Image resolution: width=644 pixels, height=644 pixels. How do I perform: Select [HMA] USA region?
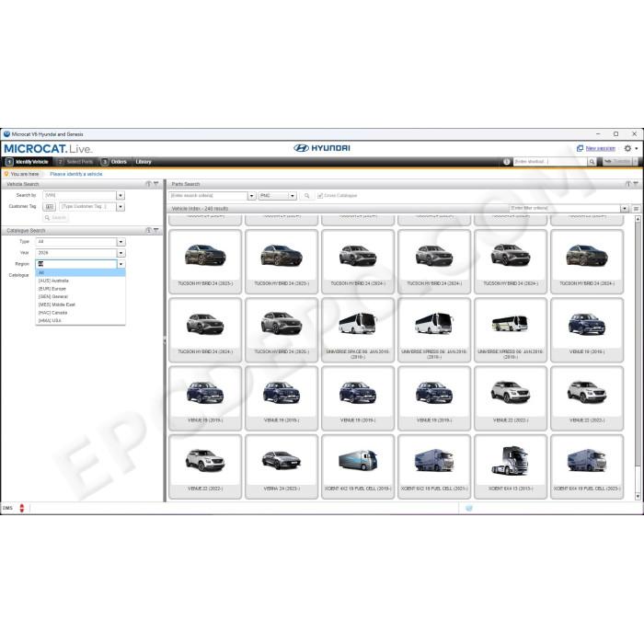tap(81, 320)
